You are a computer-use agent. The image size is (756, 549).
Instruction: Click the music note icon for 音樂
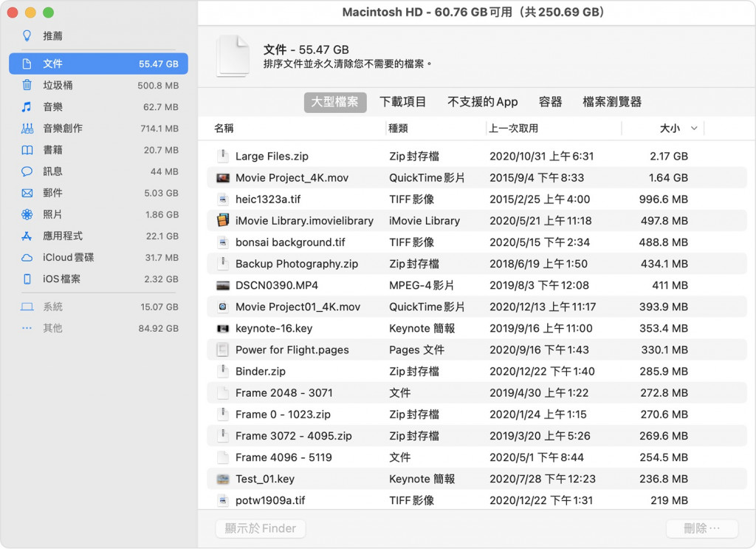tap(27, 106)
